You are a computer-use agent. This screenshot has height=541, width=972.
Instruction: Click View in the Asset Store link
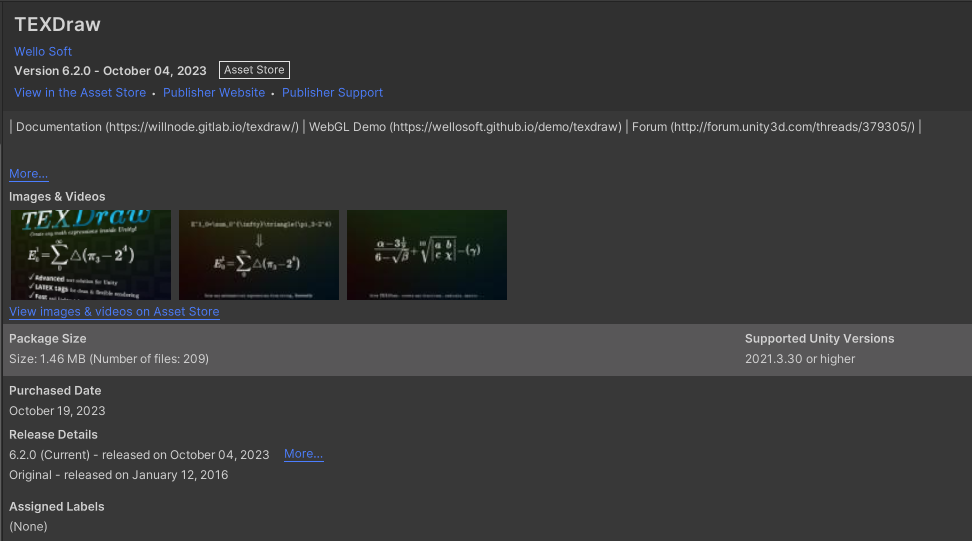coord(80,92)
